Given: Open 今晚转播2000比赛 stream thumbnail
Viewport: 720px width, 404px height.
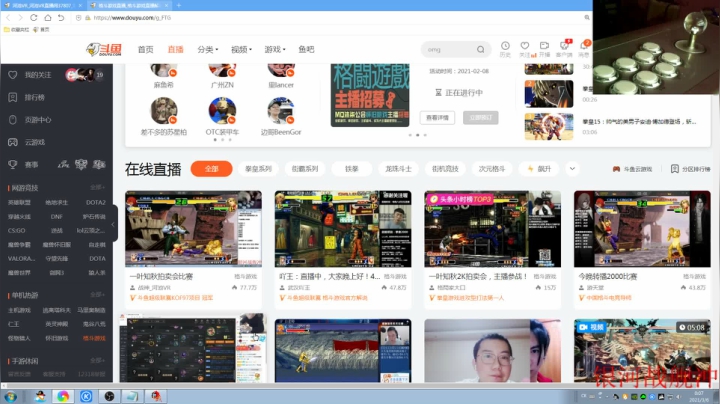Looking at the screenshot, I should click(642, 229).
